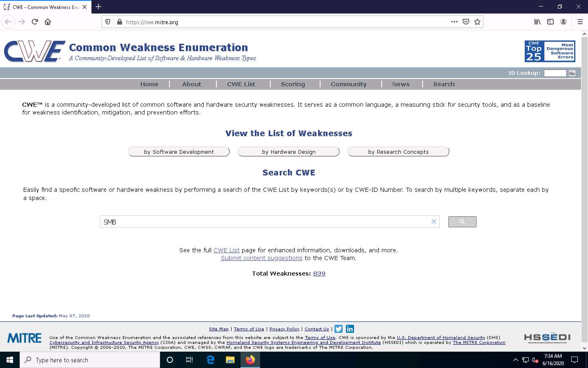Click the Firefox taskbar icon
Screen dimensions: 588x368
[x=250, y=360]
